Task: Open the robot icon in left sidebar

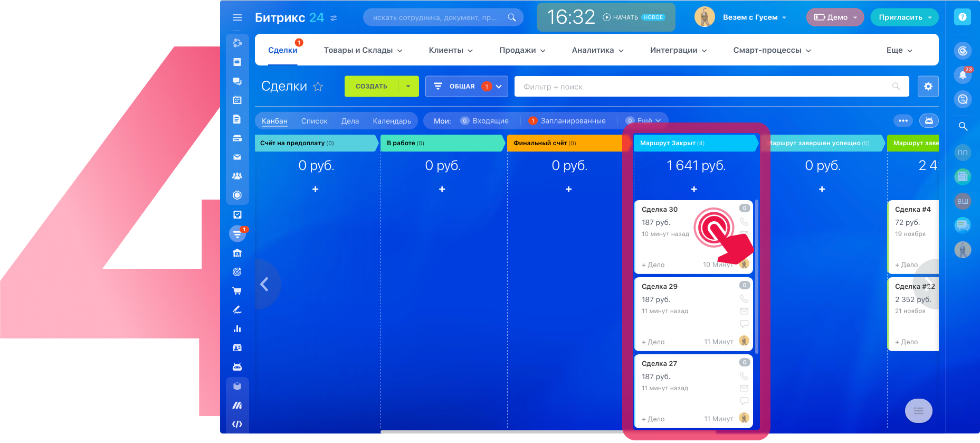Action: click(x=237, y=367)
